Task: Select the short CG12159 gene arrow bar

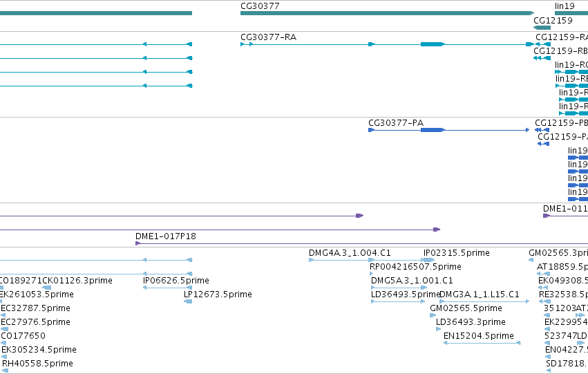Action: 542,28
